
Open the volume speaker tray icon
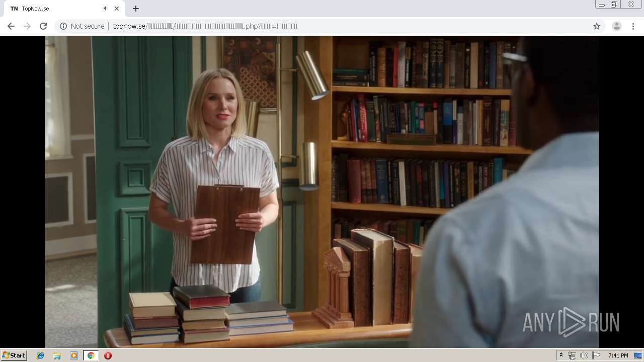(x=584, y=355)
